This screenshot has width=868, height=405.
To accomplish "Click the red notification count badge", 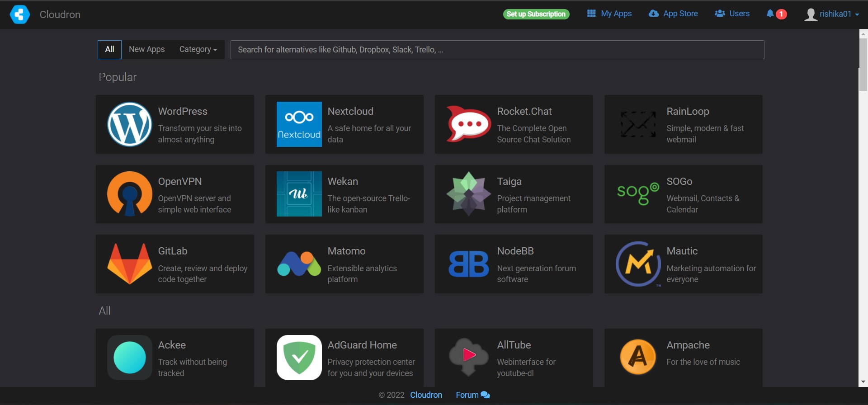I will [x=781, y=14].
